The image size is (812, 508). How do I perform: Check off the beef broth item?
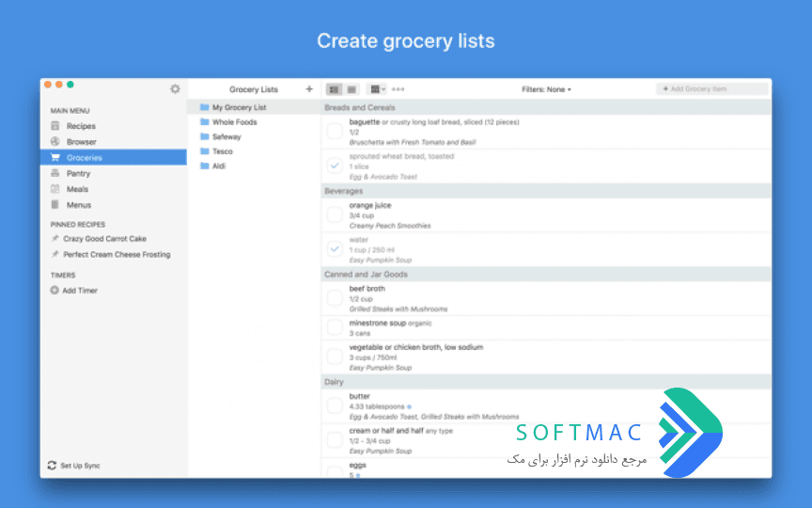click(x=335, y=298)
